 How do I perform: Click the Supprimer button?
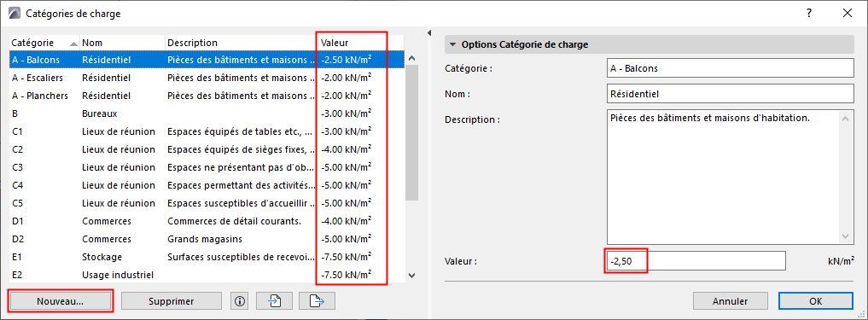pyautogui.click(x=171, y=301)
